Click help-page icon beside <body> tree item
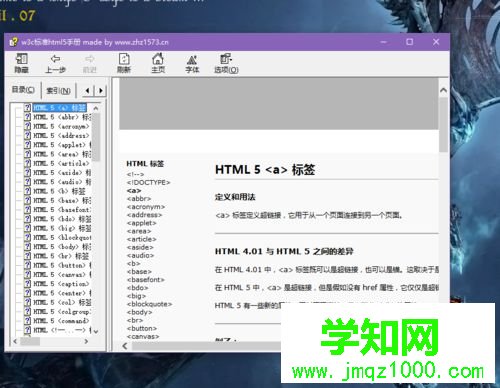 click(28, 247)
